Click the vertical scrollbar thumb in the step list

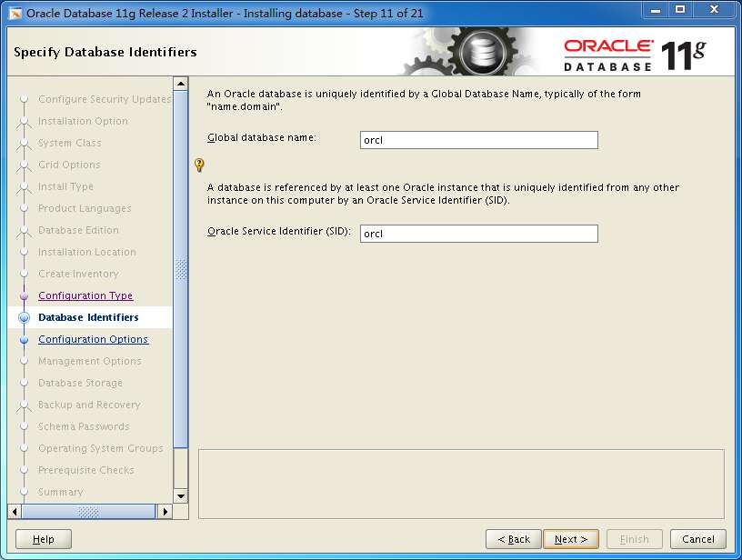[181, 269]
